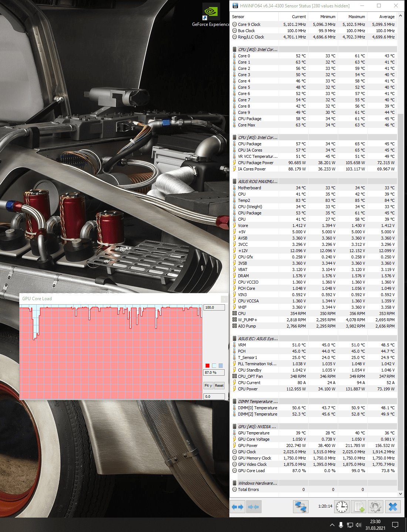
Task: Open the notification action center icon
Action: point(395,525)
